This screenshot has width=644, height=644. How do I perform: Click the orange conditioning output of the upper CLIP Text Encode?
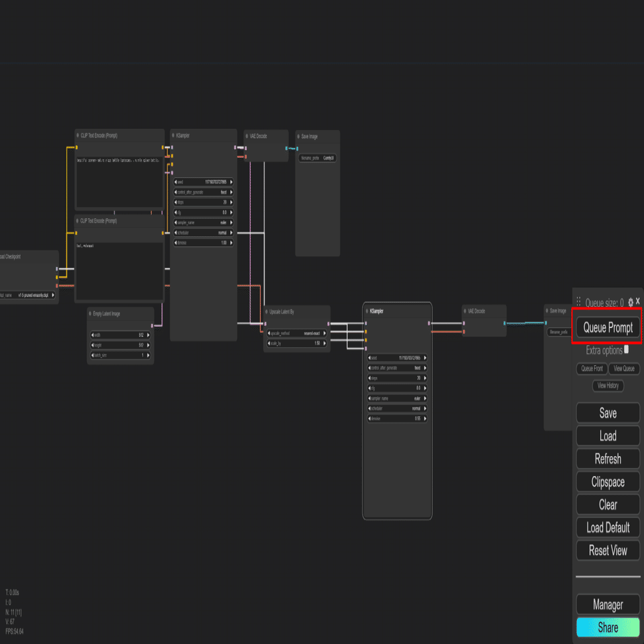(x=163, y=147)
